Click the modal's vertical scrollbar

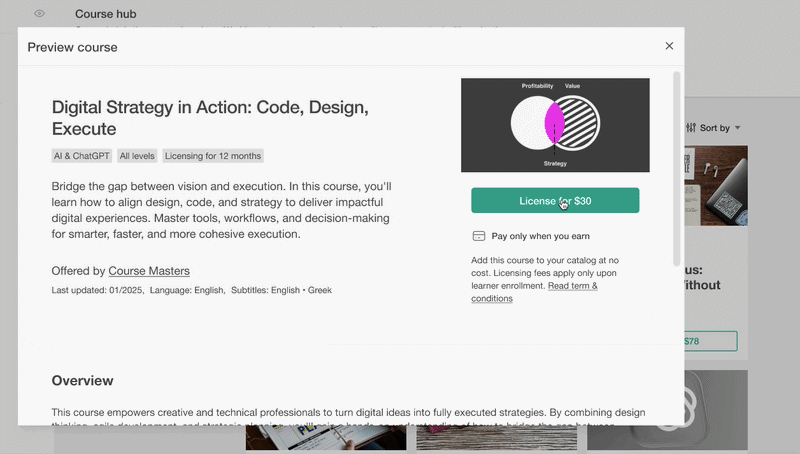[x=678, y=160]
